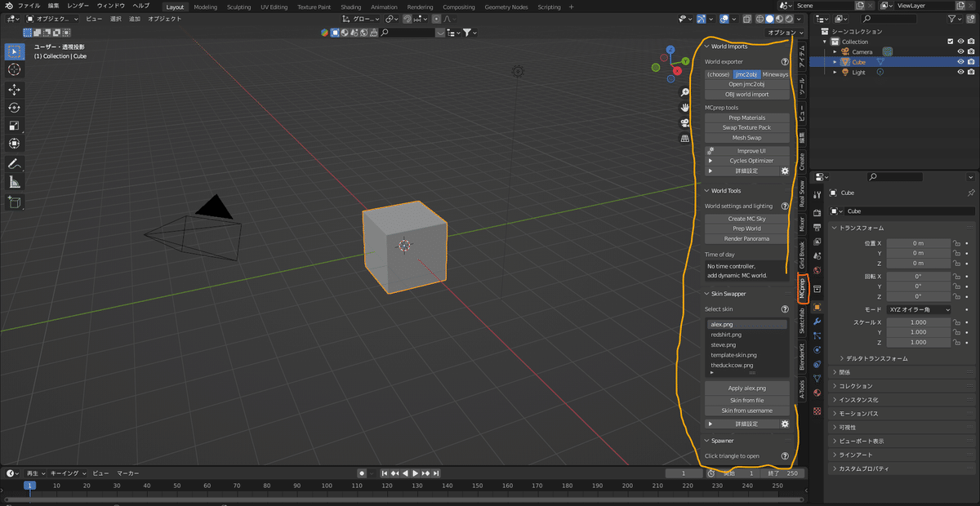Image resolution: width=980 pixels, height=506 pixels.
Task: Open the Modifier properties wrench tab
Action: pos(817,322)
